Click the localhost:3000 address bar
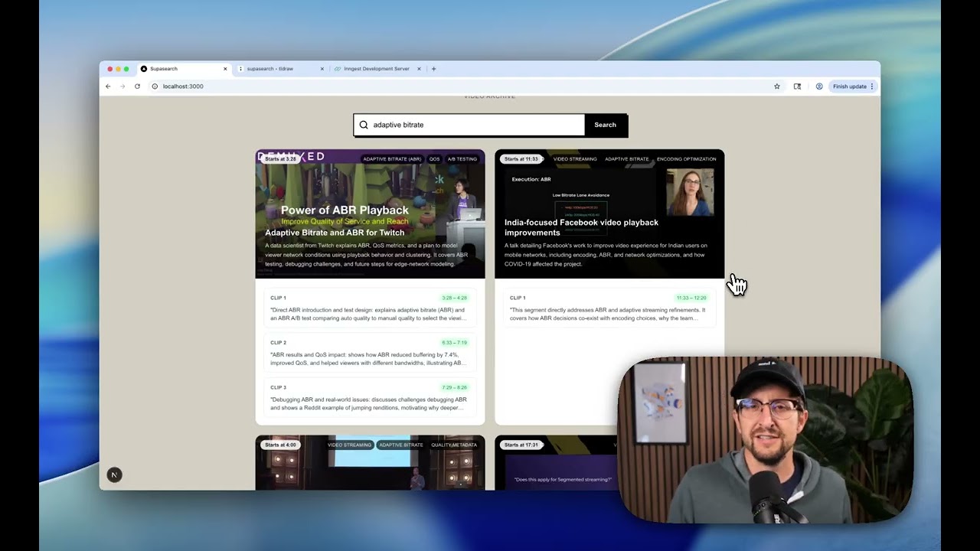Image resolution: width=980 pixels, height=551 pixels. (x=459, y=86)
